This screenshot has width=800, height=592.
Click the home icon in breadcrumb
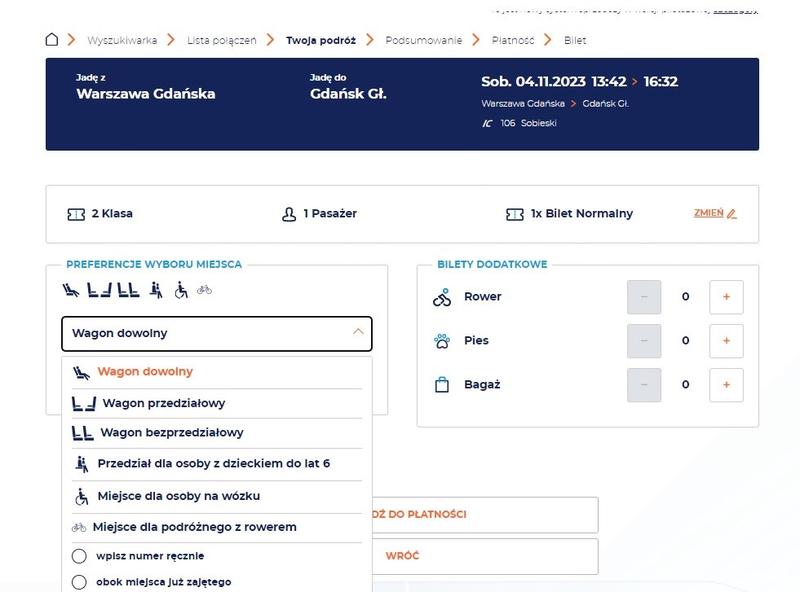click(52, 40)
